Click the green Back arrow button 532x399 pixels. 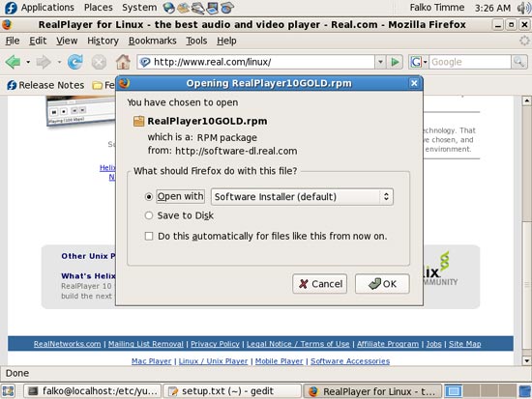coord(13,62)
